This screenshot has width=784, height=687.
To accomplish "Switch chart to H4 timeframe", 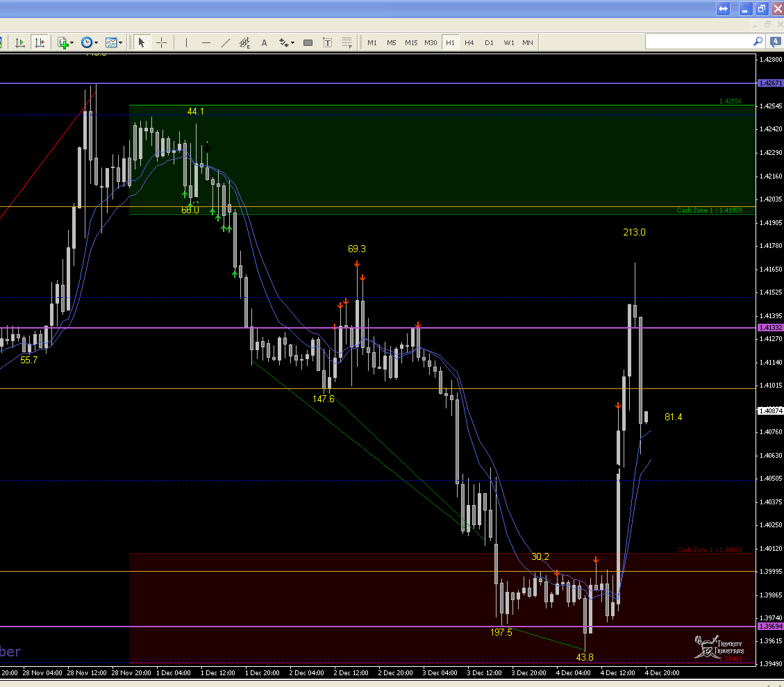I will 469,42.
